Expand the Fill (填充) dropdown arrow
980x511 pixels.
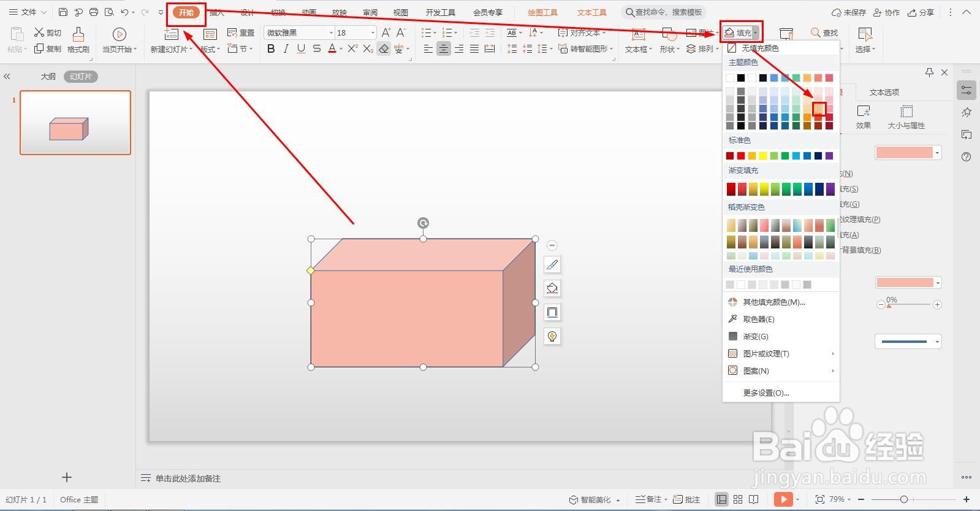pyautogui.click(x=756, y=33)
